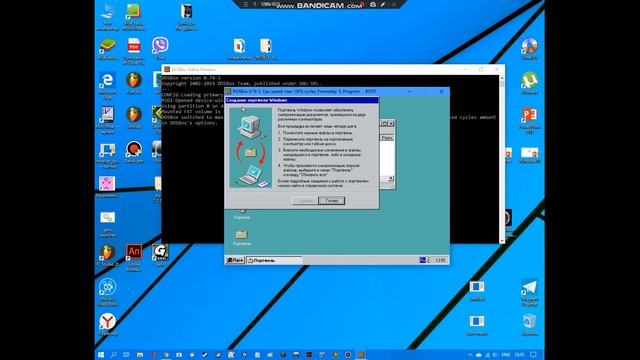Click the camera icon in the Bandicam top bar

tap(373, 4)
